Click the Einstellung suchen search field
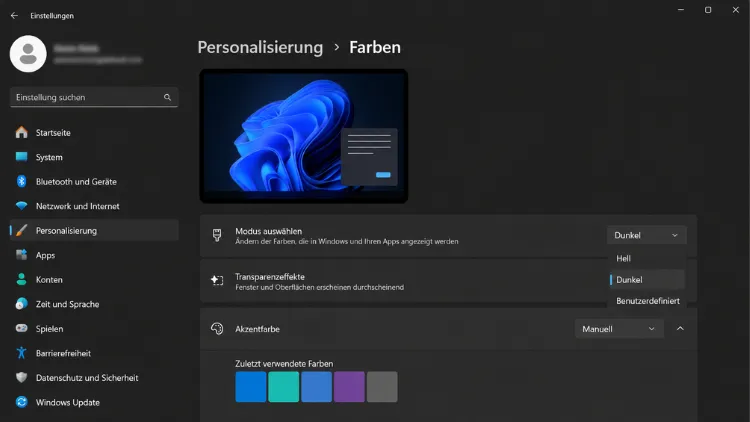This screenshot has height=422, width=750. [94, 97]
